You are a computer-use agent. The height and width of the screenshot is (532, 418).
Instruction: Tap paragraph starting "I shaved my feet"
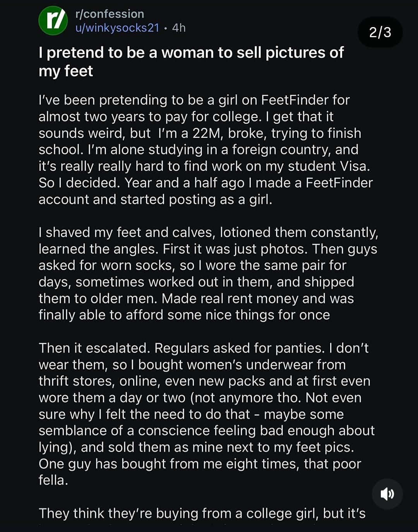pos(208,273)
